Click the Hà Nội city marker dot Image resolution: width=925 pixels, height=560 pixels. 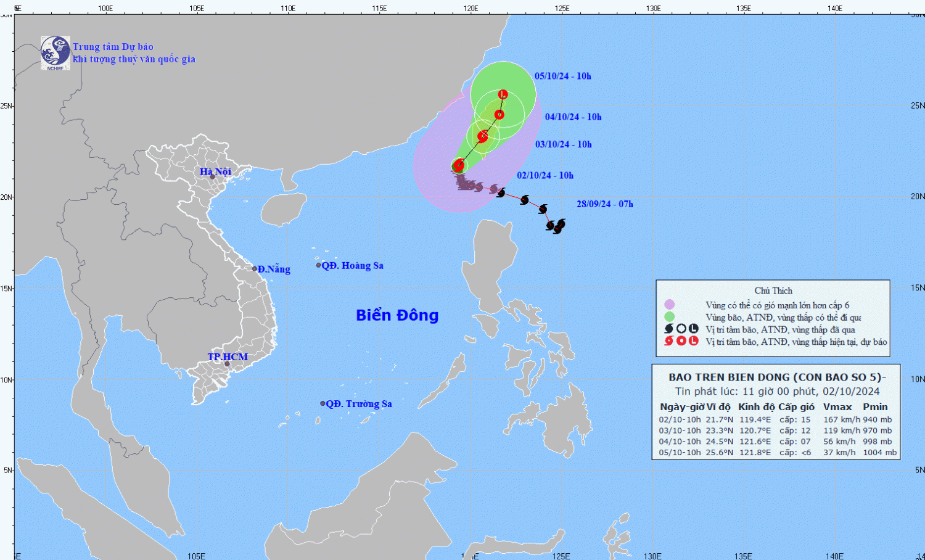point(213,177)
